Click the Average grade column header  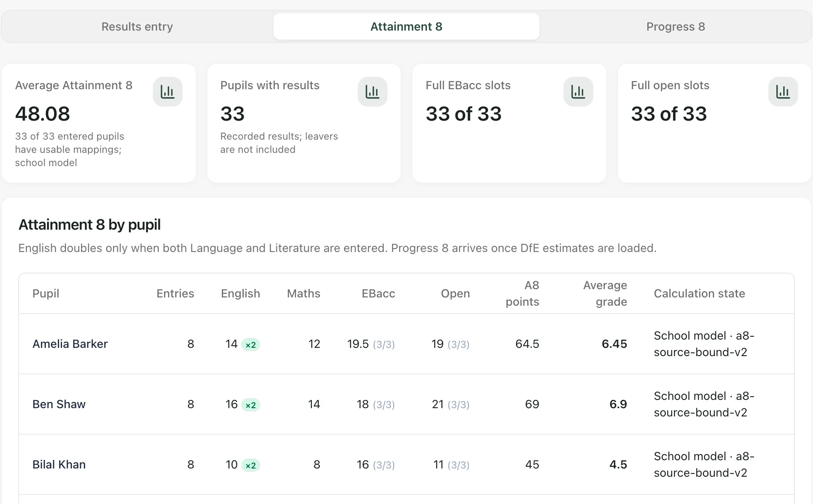tap(605, 293)
